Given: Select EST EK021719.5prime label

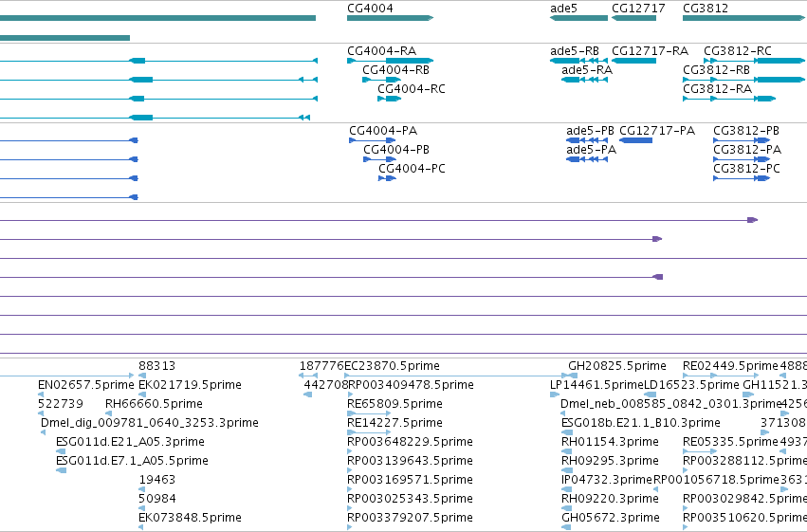Looking at the screenshot, I should coord(190,385).
